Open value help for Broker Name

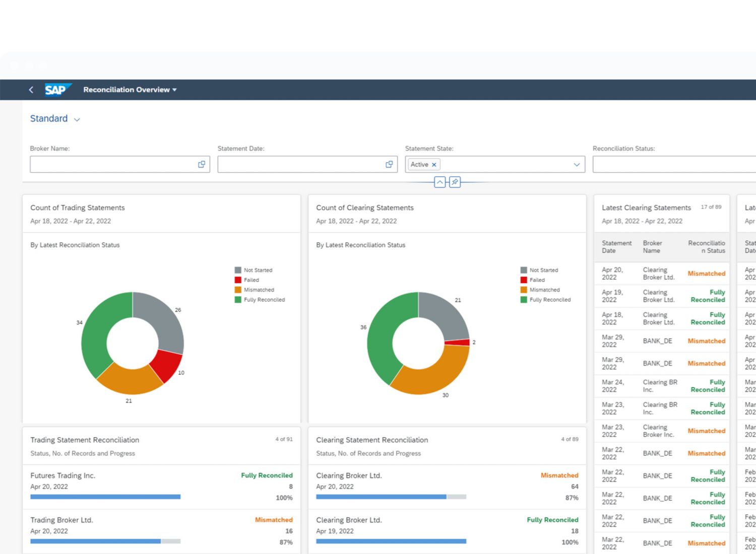point(202,164)
